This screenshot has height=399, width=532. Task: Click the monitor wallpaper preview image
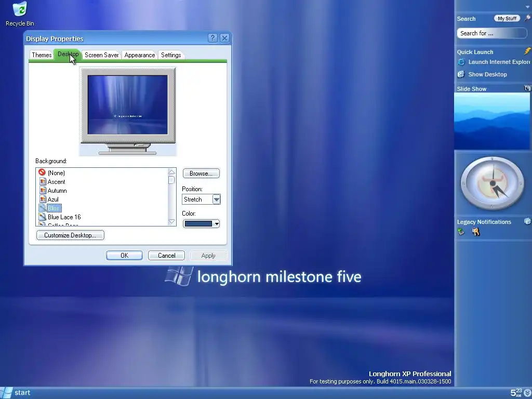click(128, 104)
